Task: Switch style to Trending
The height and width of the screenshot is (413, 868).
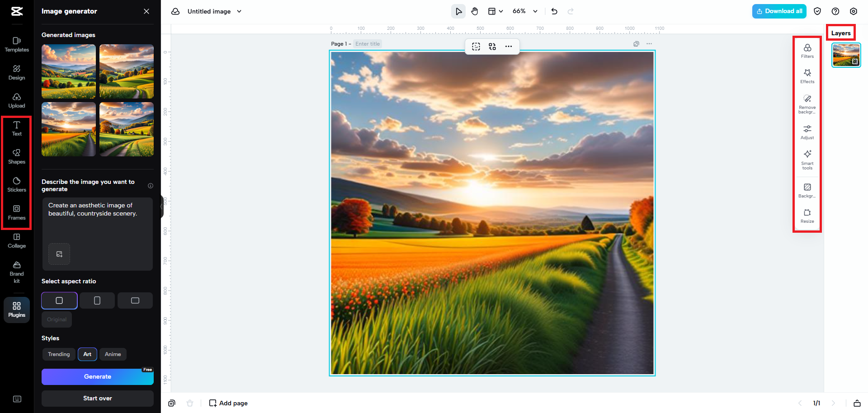Action: click(x=58, y=354)
